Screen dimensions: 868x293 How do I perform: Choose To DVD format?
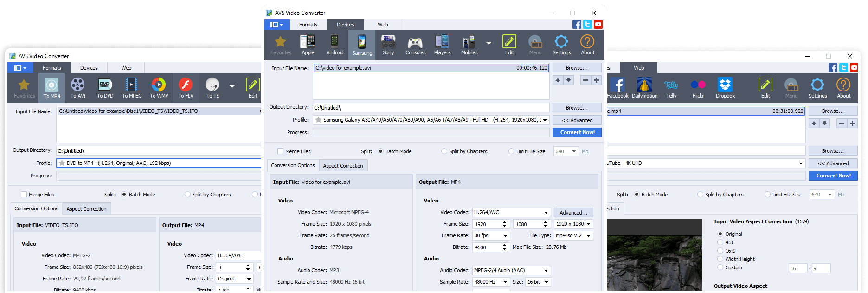105,88
